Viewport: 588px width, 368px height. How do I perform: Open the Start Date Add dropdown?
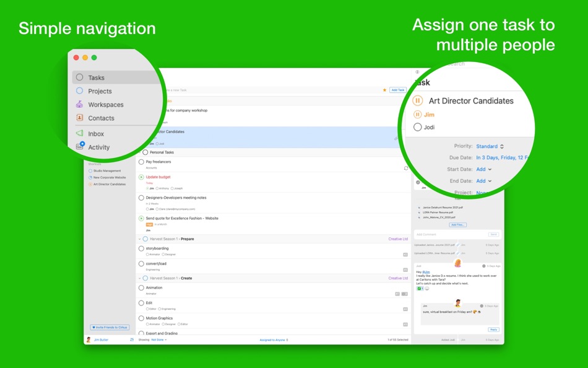tap(484, 169)
